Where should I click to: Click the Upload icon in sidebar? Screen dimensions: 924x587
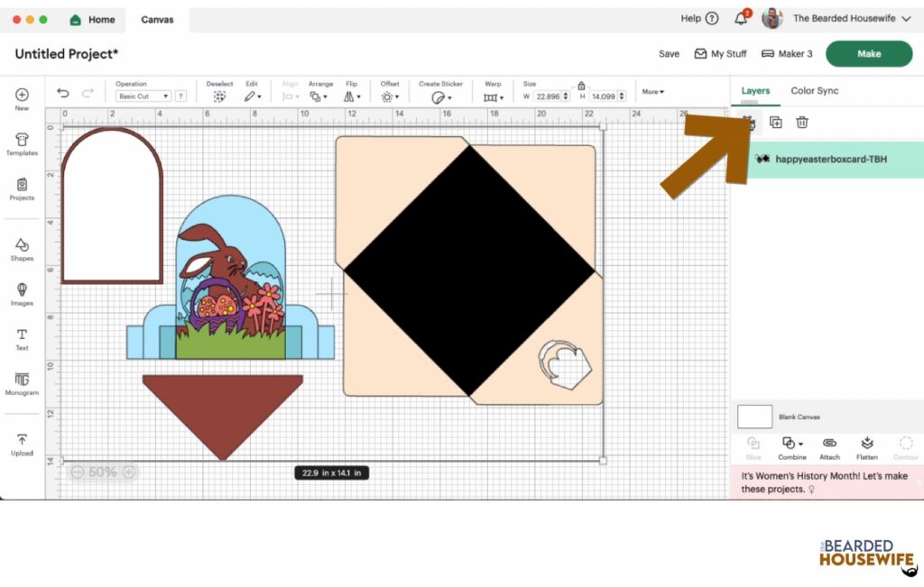(22, 445)
